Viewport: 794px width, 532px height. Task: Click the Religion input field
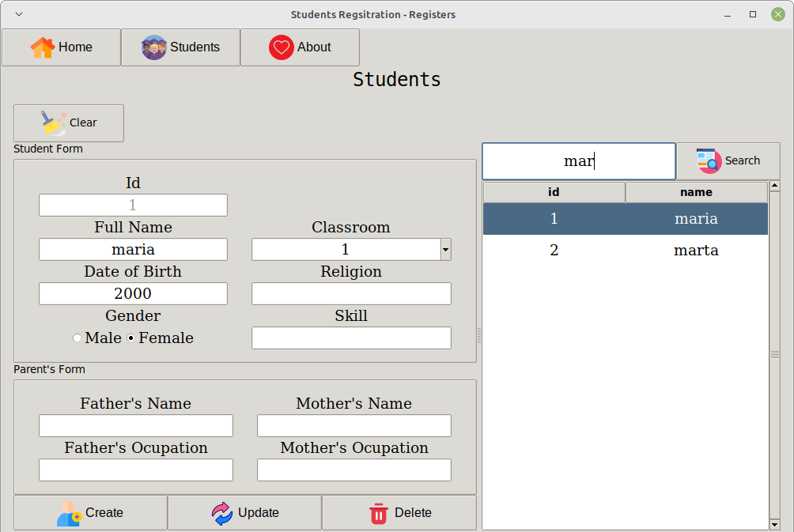pos(351,293)
